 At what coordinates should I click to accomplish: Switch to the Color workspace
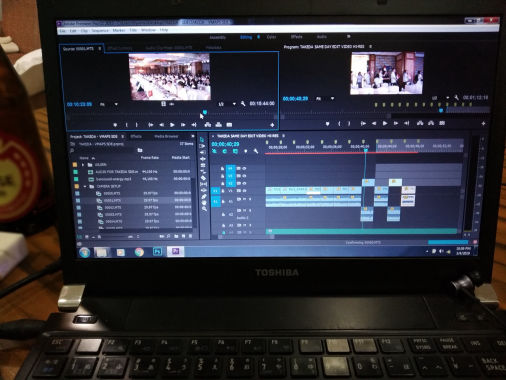271,37
